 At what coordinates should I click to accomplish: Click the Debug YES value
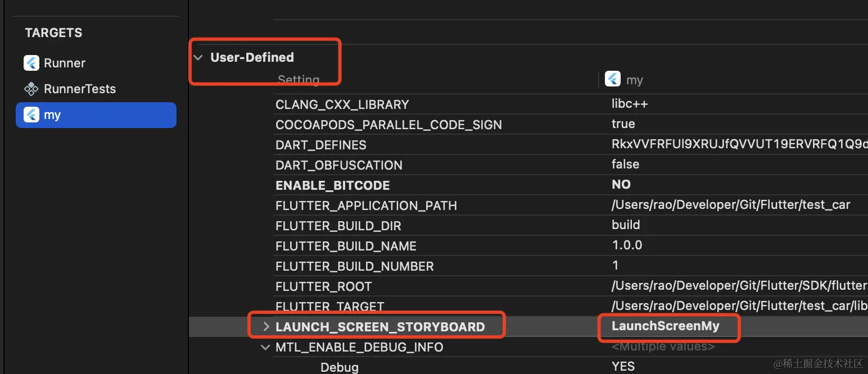(623, 367)
